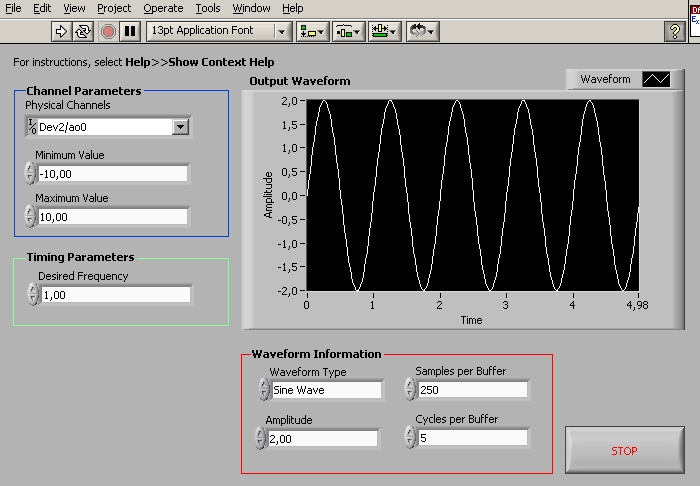Open the Operate menu
The width and height of the screenshot is (700, 486).
pos(163,8)
